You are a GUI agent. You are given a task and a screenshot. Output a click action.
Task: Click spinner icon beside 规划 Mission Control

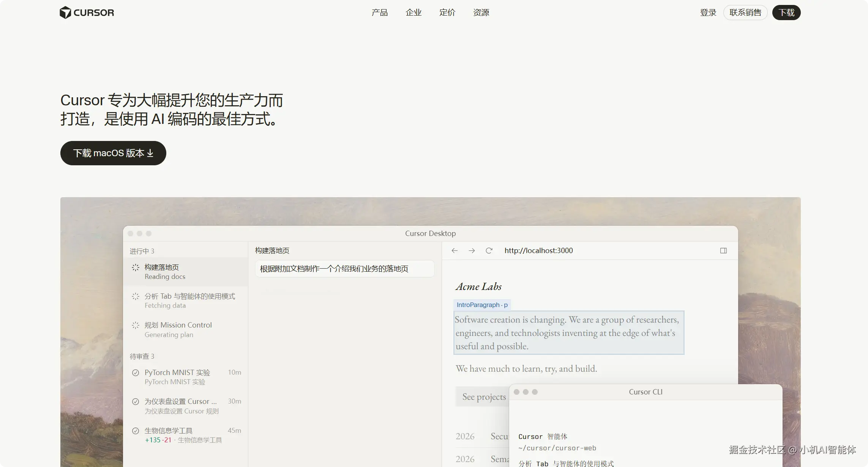[x=136, y=325]
